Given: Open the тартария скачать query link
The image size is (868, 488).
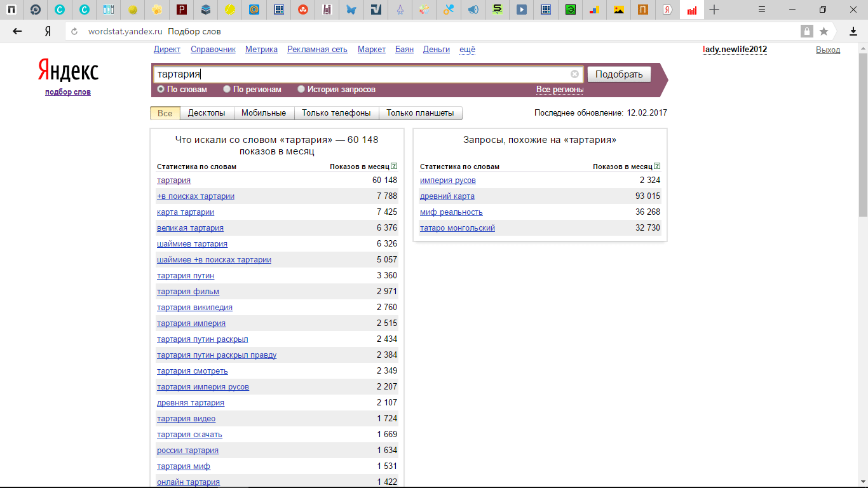Looking at the screenshot, I should pyautogui.click(x=189, y=435).
